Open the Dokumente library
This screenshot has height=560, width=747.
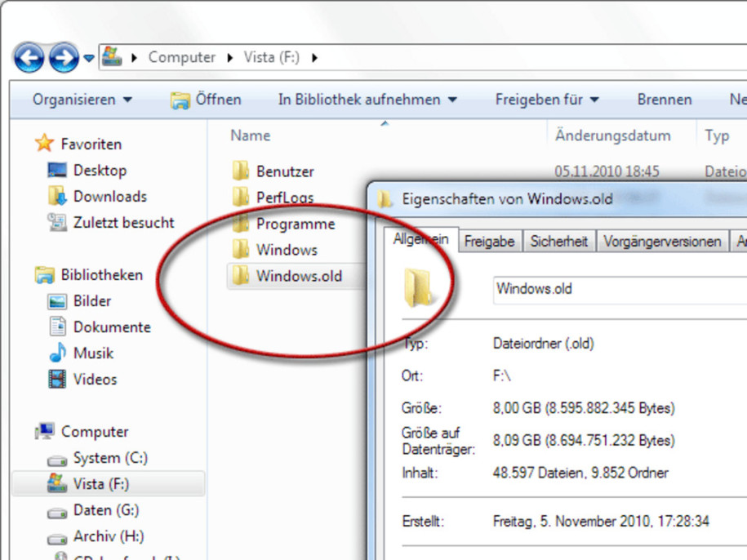click(x=112, y=327)
